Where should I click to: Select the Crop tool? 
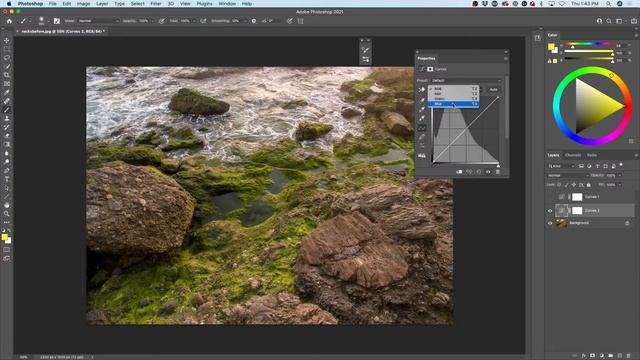(7, 75)
